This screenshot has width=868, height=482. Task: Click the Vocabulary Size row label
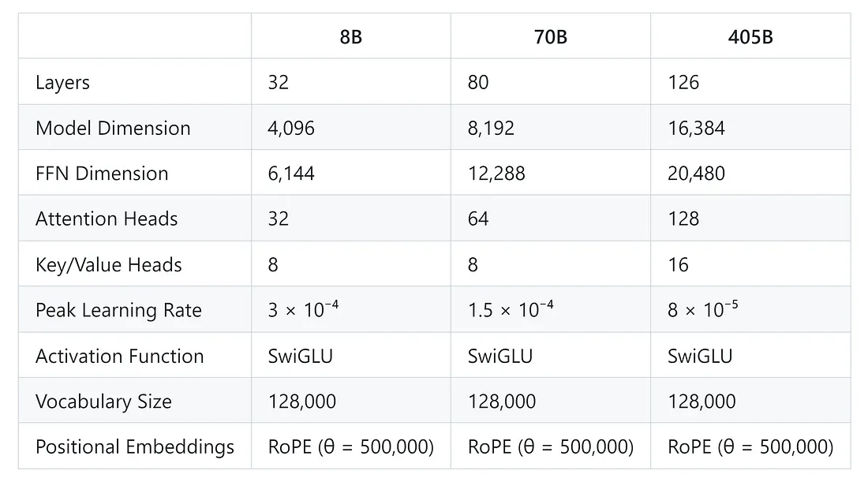[103, 402]
